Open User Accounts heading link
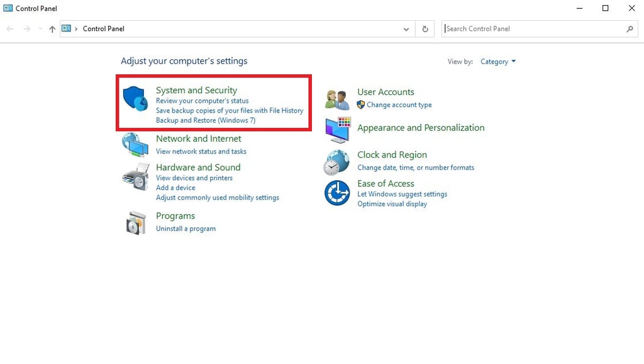Screen dimensions: 644x364 point(386,92)
